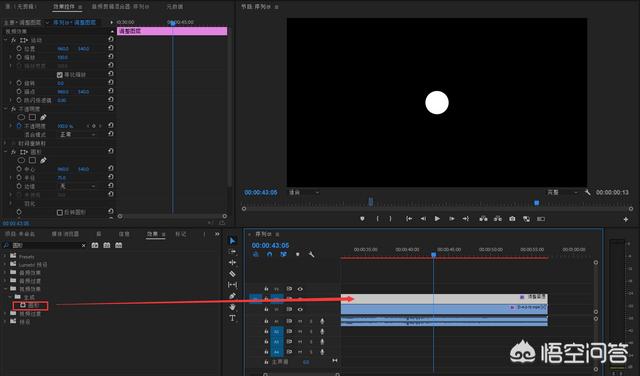The width and height of the screenshot is (640, 376).
Task: Expand the Lumetri presets folder
Action: pos(5,265)
